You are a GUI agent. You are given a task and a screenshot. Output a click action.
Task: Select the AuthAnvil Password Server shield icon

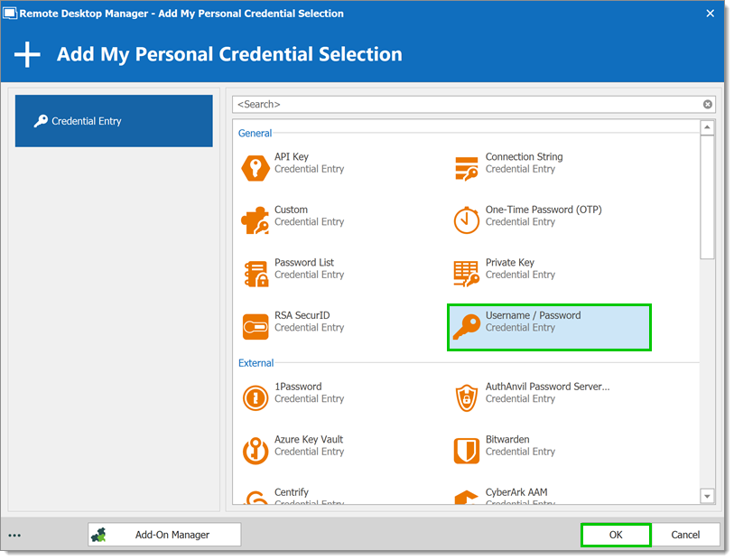[466, 398]
